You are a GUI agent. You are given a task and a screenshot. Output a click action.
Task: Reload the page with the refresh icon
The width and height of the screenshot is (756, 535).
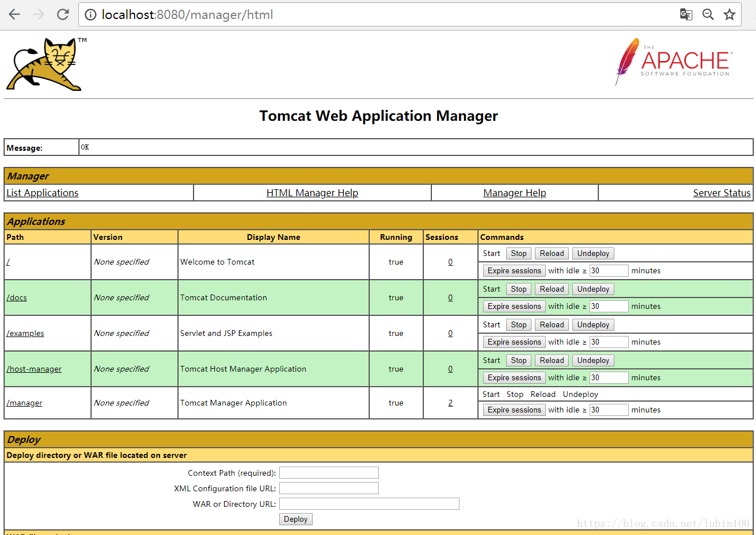[63, 14]
